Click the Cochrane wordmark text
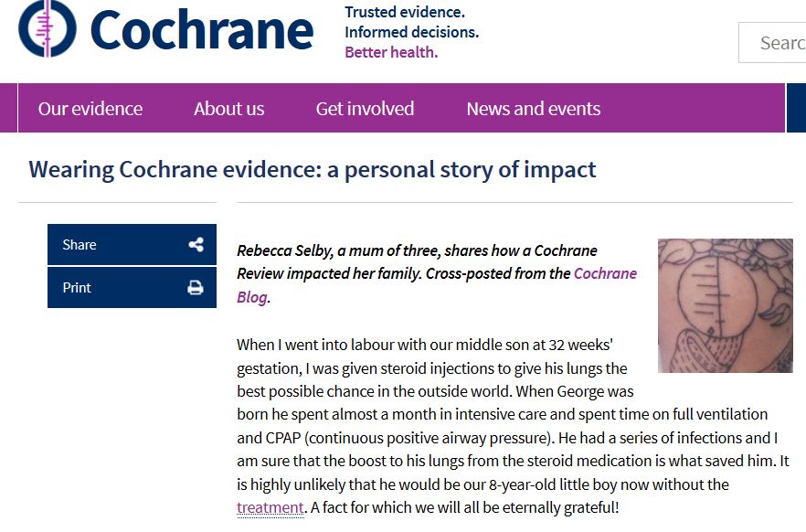The width and height of the screenshot is (806, 532). click(201, 31)
